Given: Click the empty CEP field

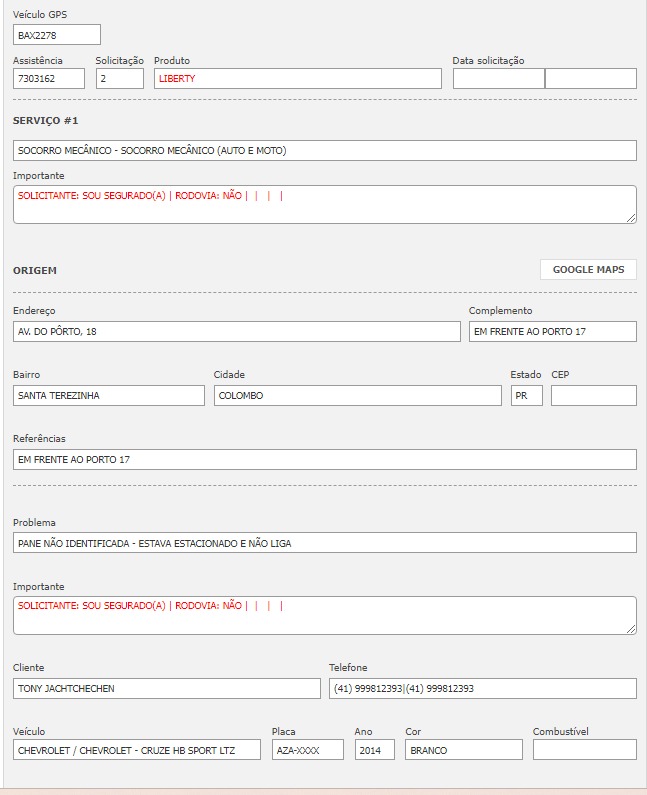Looking at the screenshot, I should (x=593, y=396).
